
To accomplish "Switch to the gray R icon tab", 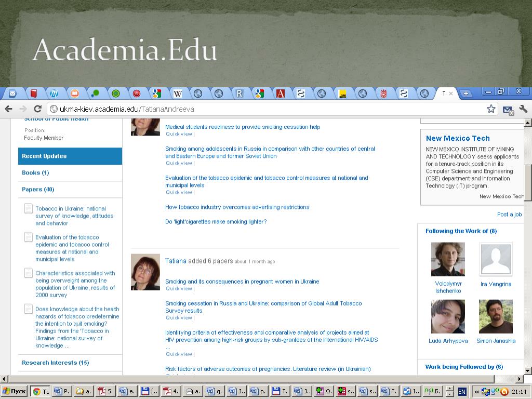I will [239, 94].
